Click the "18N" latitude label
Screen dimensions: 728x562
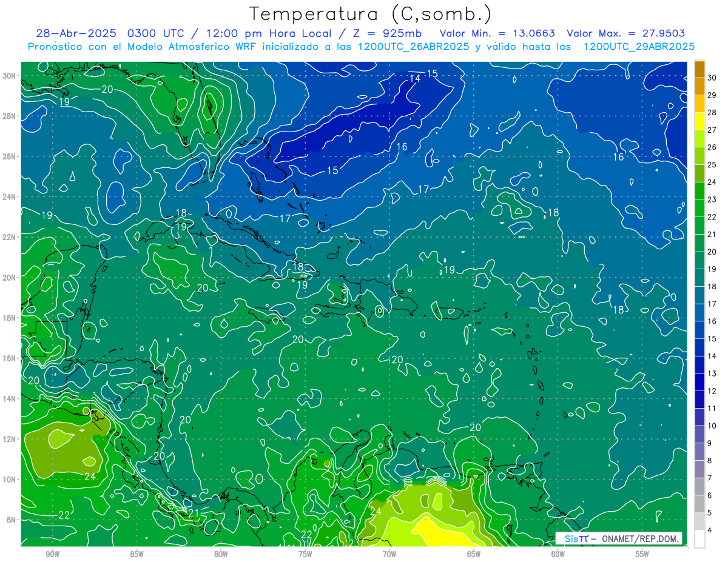pyautogui.click(x=9, y=318)
